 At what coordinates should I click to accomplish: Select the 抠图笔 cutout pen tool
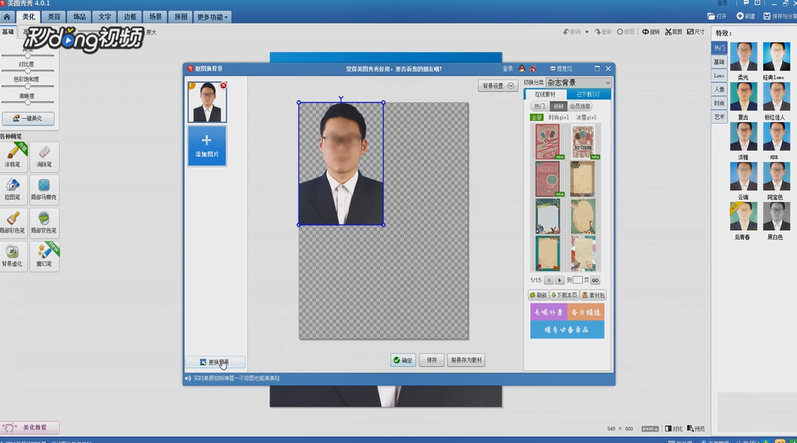coord(13,189)
